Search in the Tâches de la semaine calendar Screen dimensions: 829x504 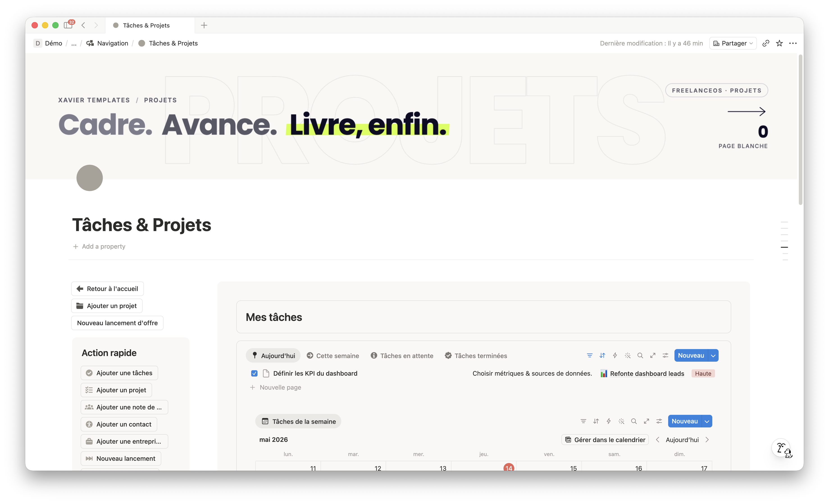tap(634, 421)
